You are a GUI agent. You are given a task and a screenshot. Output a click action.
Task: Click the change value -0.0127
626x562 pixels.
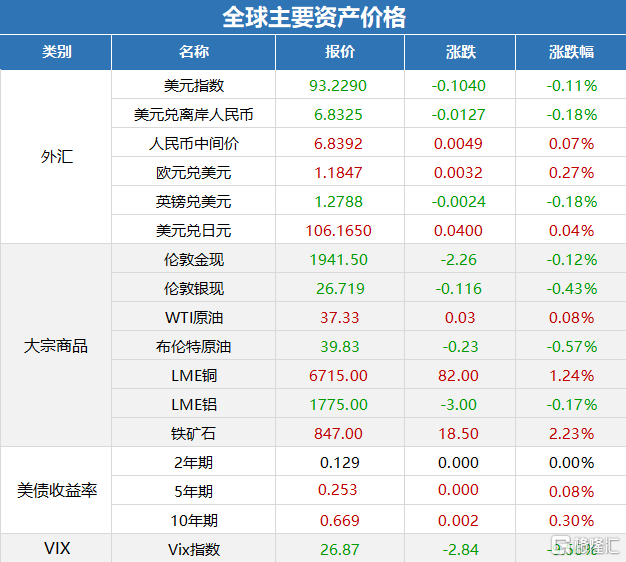458,115
